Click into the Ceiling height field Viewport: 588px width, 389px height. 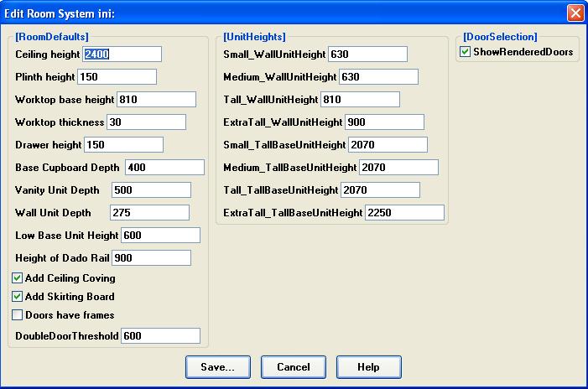pyautogui.click(x=122, y=54)
